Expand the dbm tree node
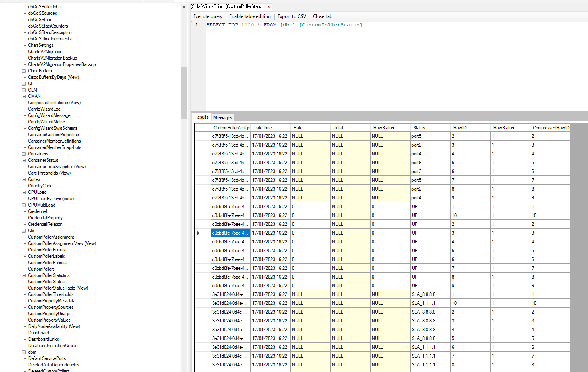Screen dimensions: 588x372 click(24, 352)
